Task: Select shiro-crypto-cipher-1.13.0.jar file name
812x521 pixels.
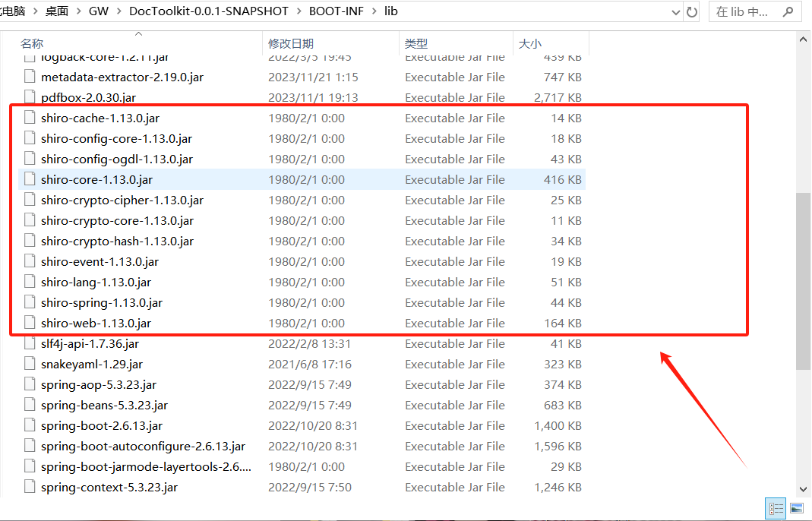Action: (122, 200)
